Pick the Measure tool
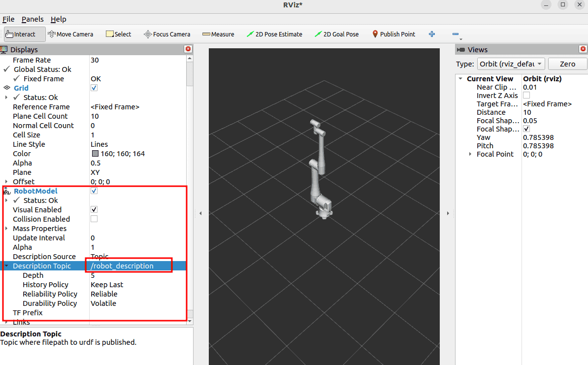 click(x=218, y=34)
